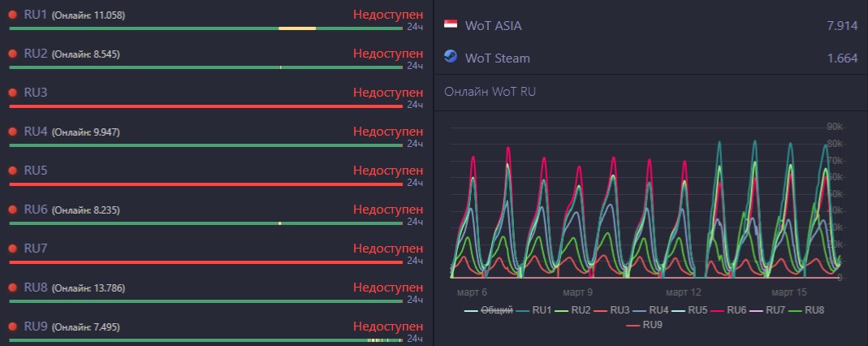Click the RU1 uptime bar
The height and width of the screenshot is (346, 868).
[x=206, y=28]
